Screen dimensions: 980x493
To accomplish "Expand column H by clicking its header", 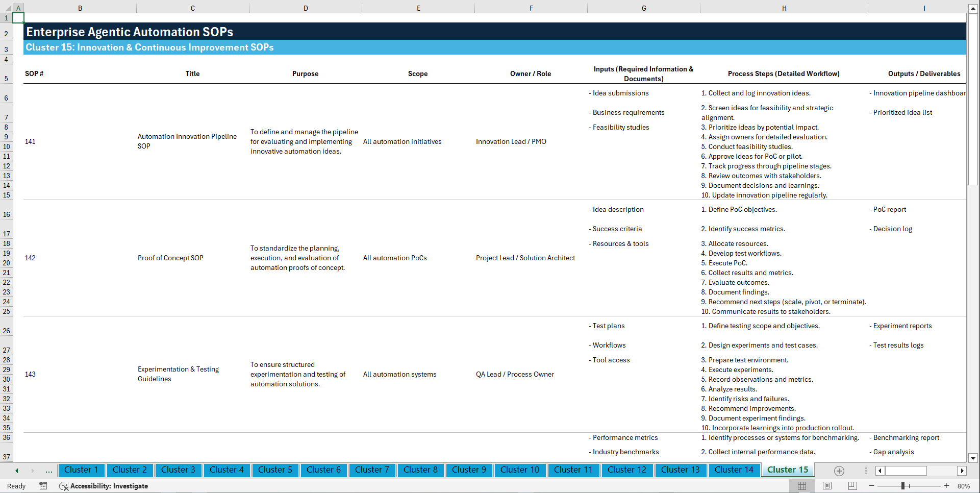I will click(x=784, y=8).
